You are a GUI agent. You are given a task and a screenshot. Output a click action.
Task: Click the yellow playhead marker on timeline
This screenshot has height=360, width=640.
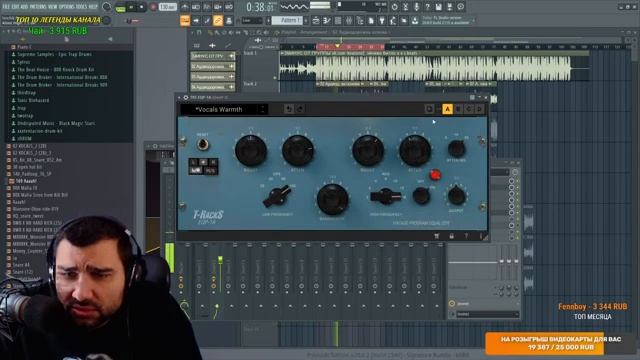tap(338, 46)
